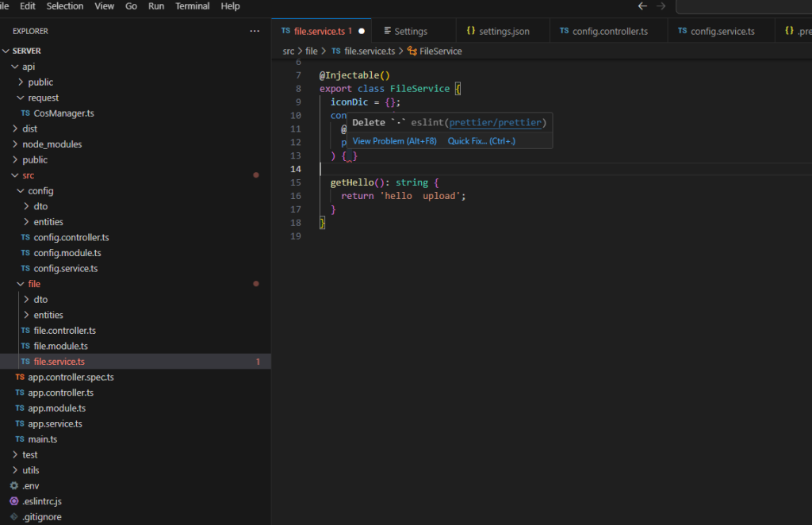Click the forward navigation arrow
This screenshot has height=525, width=812.
(x=663, y=6)
